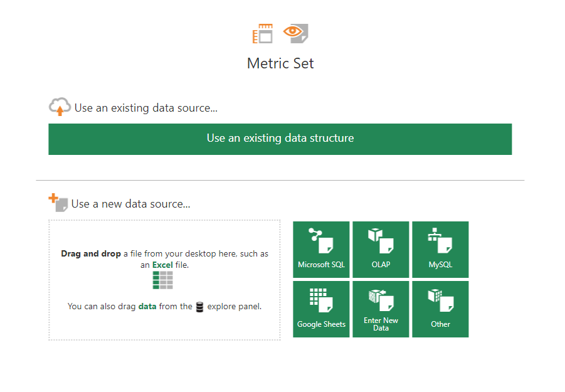Pick the MySQL data source tile
Viewport: 565px width, 392px height.
click(x=440, y=250)
